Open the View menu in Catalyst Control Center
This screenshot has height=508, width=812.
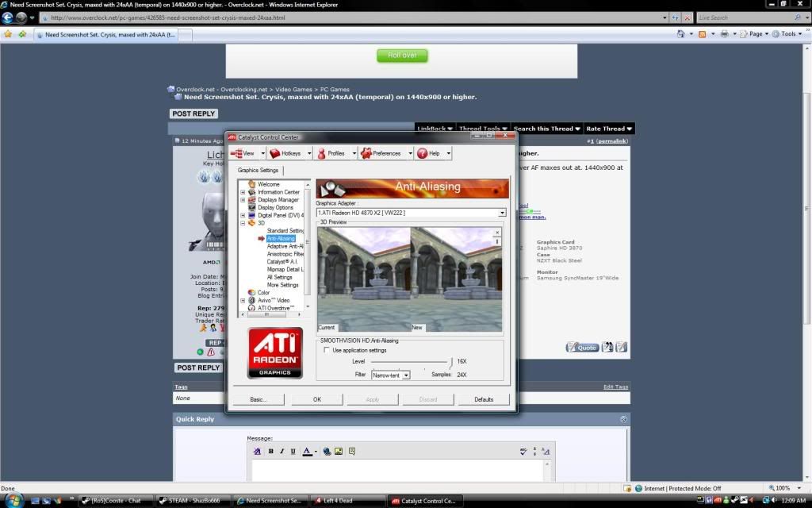pos(244,153)
